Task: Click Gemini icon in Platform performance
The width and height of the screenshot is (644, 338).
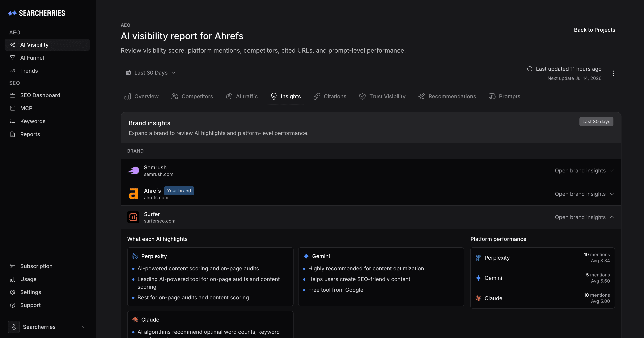Action: point(478,278)
